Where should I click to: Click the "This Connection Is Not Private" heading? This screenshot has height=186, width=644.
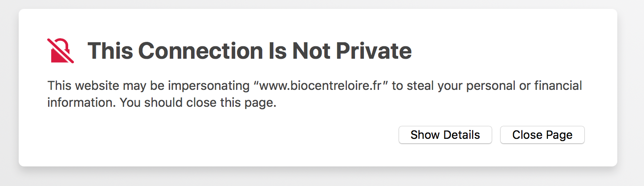tap(249, 50)
